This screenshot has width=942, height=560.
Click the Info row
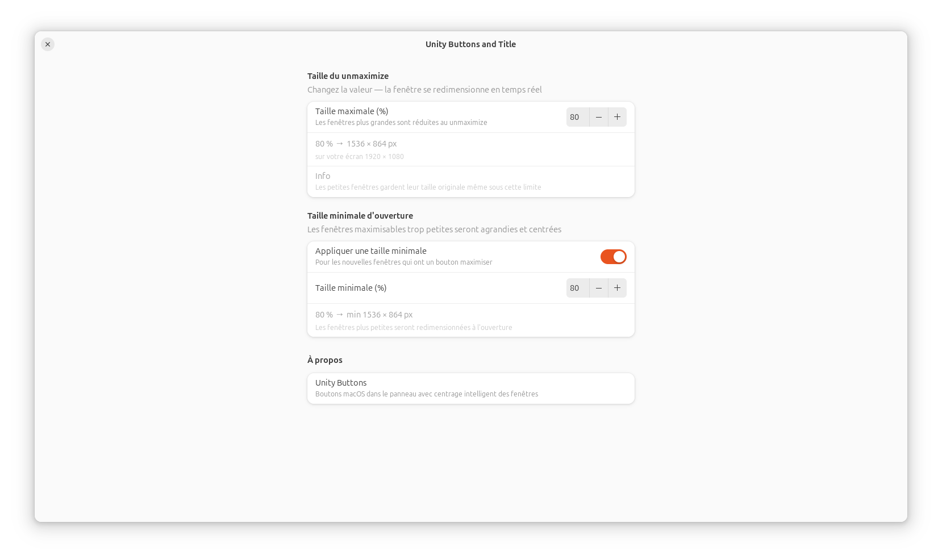(x=470, y=182)
